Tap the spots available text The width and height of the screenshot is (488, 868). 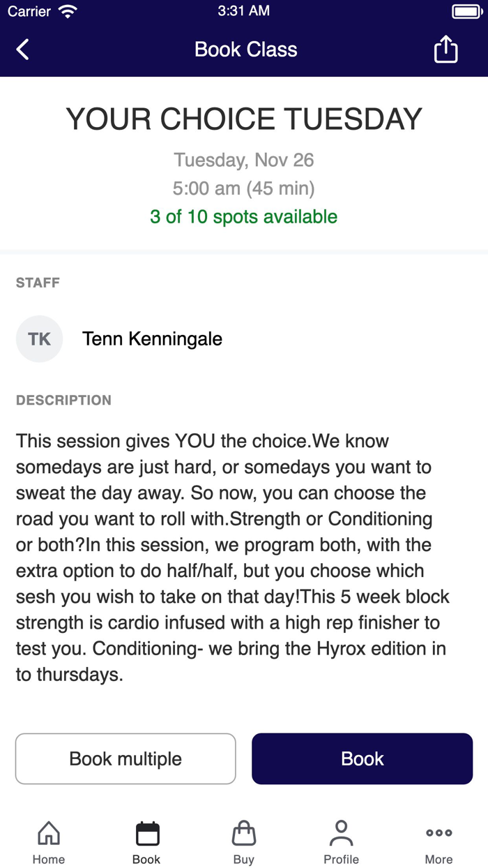tap(244, 217)
